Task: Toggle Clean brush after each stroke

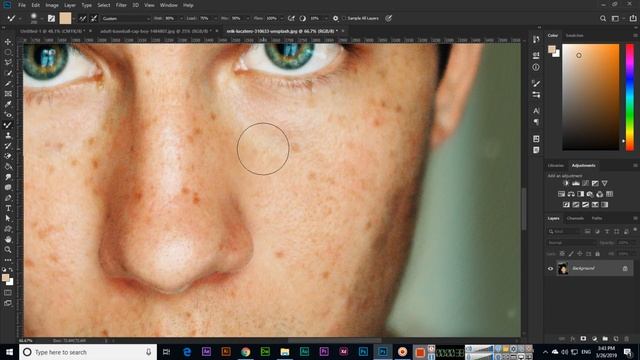Action: pos(94,18)
